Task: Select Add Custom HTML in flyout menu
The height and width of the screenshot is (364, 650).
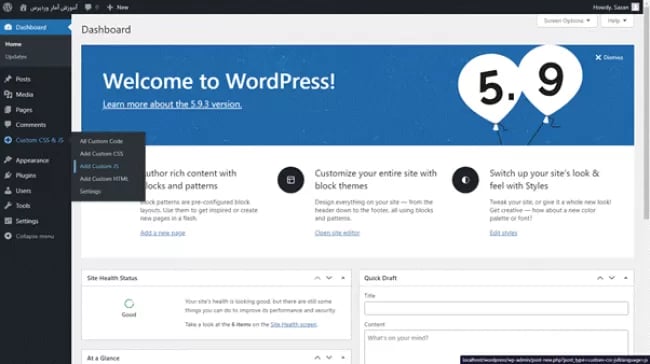Action: tap(104, 179)
